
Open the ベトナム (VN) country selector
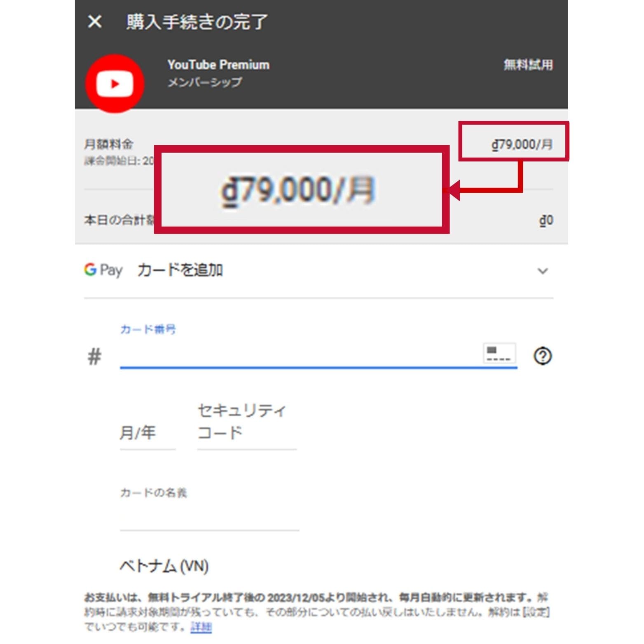pyautogui.click(x=164, y=567)
